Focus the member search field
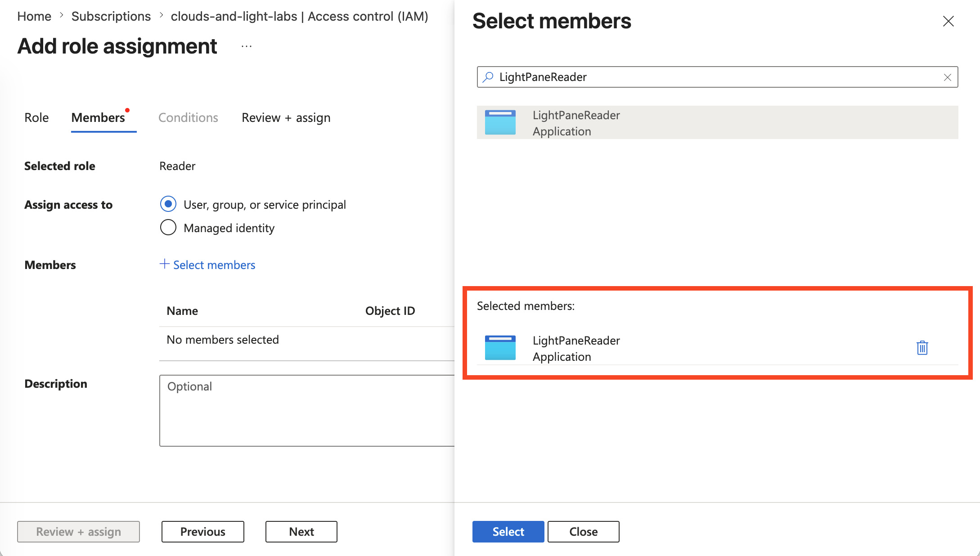Viewport: 980px width, 556px height. [x=717, y=77]
